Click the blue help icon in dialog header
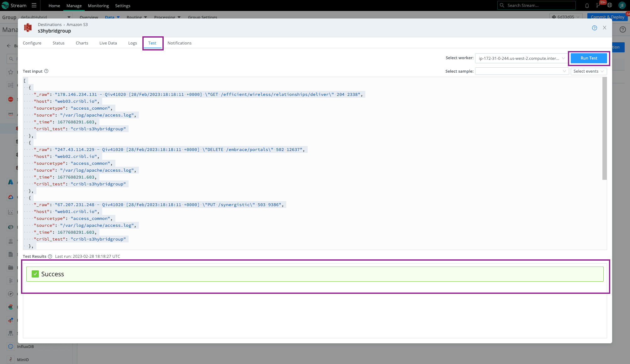Image resolution: width=630 pixels, height=364 pixels. click(x=594, y=28)
